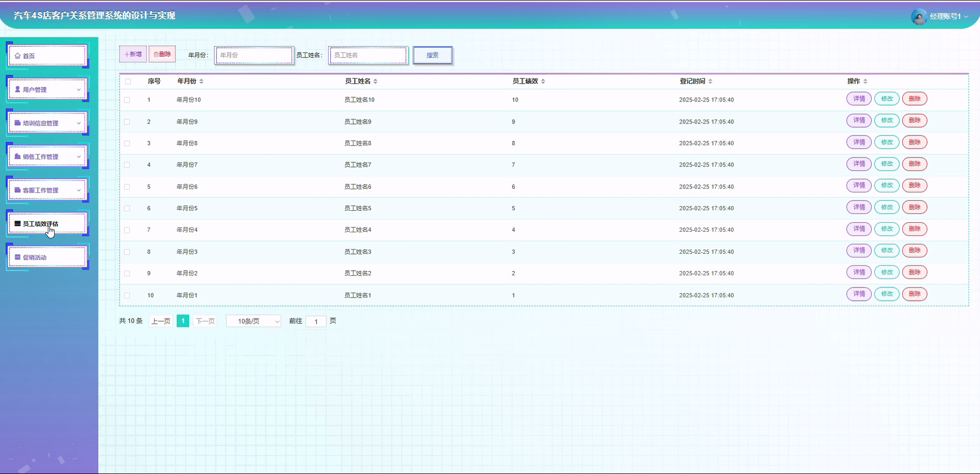Sort 登记时间 column with its arrow icon
The width and height of the screenshot is (980, 474).
coord(710,81)
